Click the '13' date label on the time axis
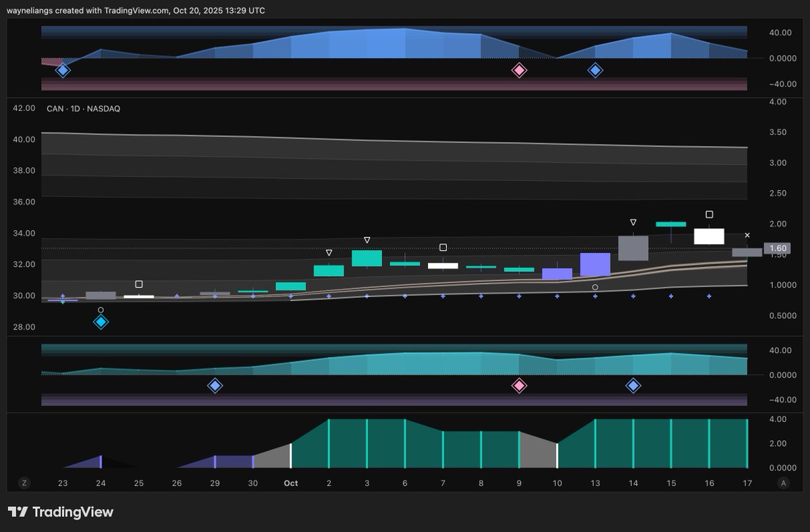This screenshot has height=532, width=810. pyautogui.click(x=595, y=483)
